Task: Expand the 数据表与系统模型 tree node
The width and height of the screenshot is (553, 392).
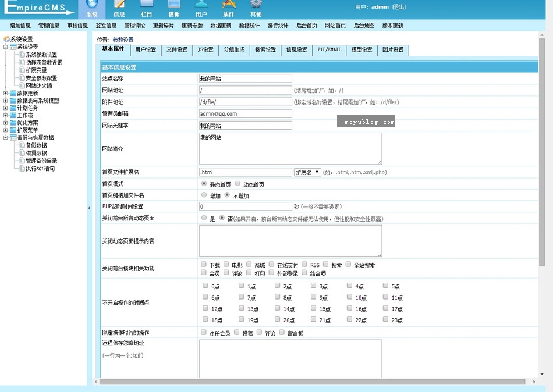Action: 5,101
